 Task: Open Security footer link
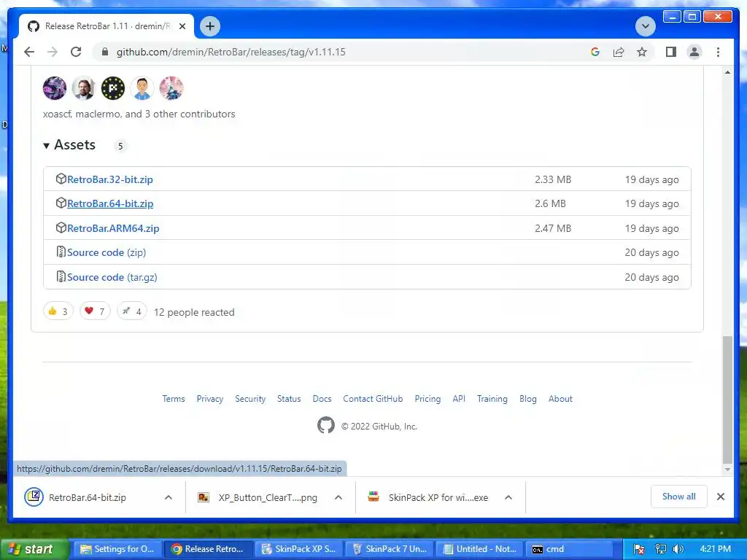click(250, 399)
